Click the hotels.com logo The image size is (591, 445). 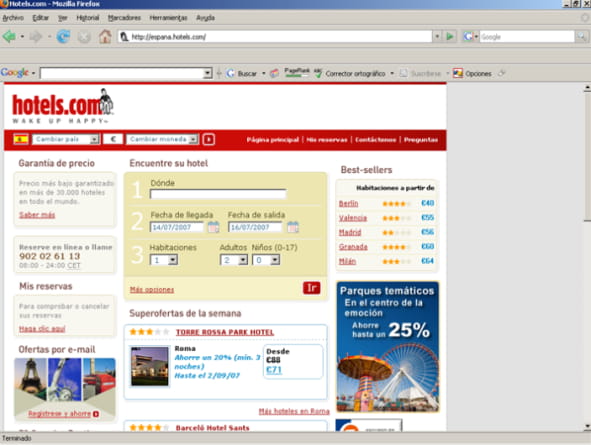(63, 106)
